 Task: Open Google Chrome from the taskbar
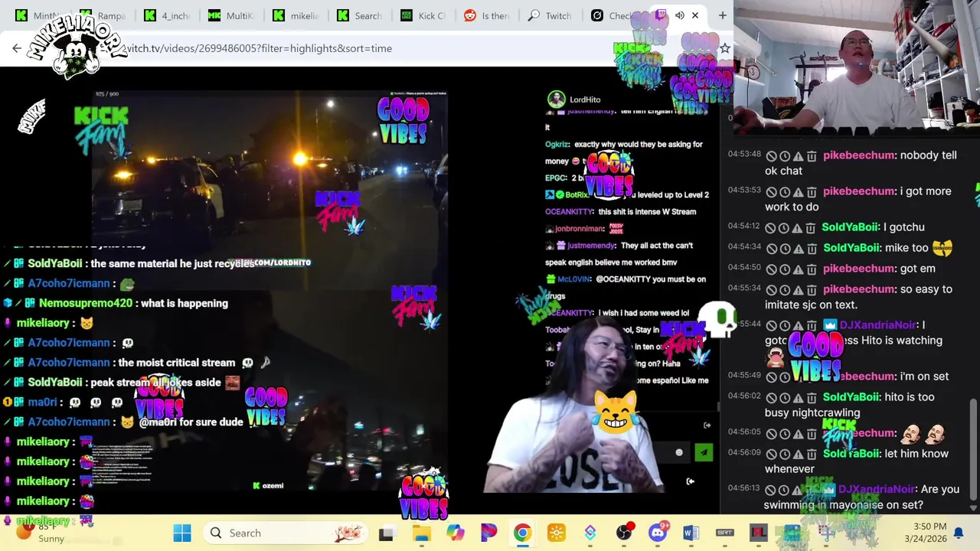click(x=522, y=533)
